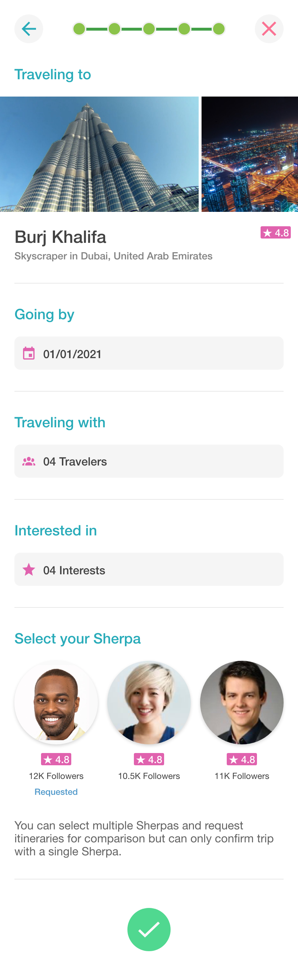
Task: Tap the pink calendar icon
Action: (x=29, y=353)
